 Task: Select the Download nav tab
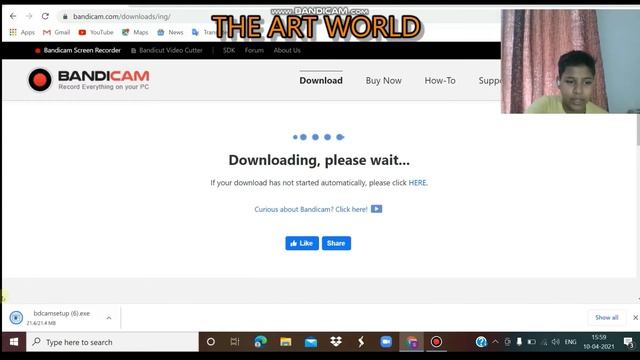321,80
